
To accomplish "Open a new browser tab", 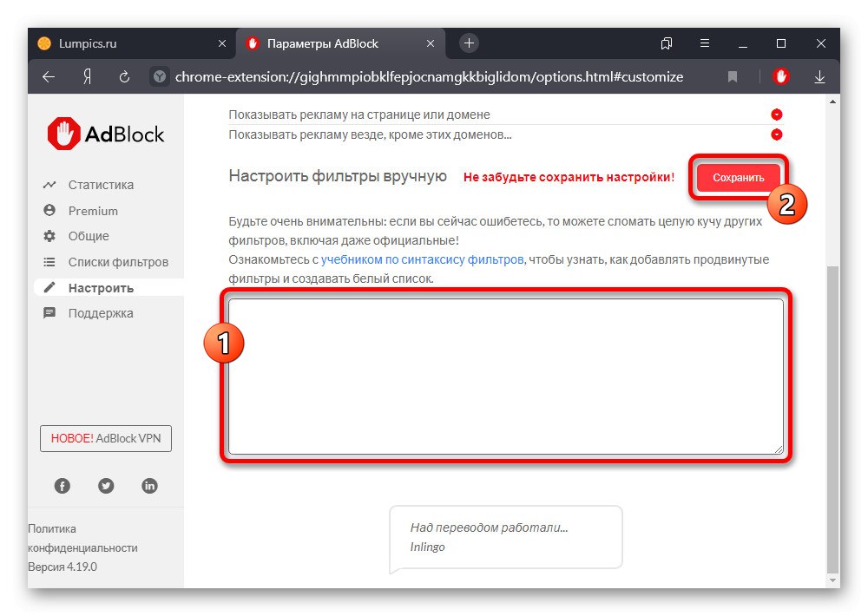I will click(469, 43).
